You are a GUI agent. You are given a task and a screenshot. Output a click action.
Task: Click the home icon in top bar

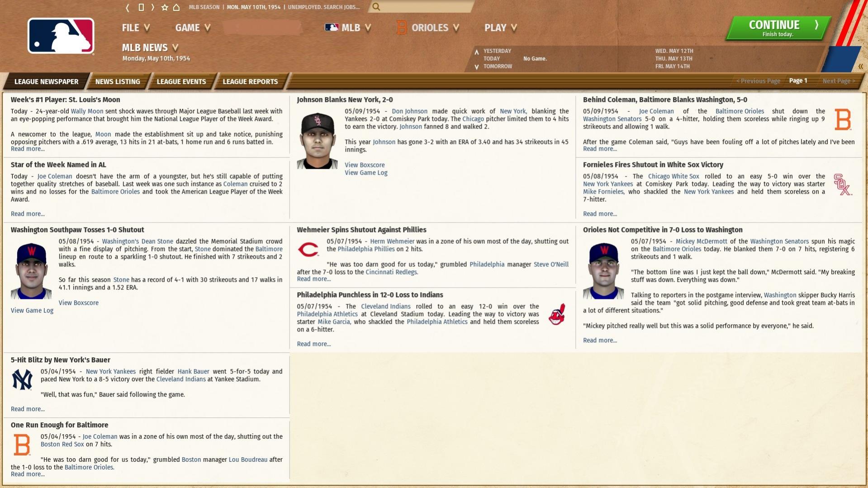point(176,7)
